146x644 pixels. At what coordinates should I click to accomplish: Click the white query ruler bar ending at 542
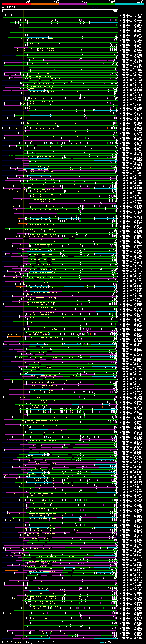pos(60,9)
